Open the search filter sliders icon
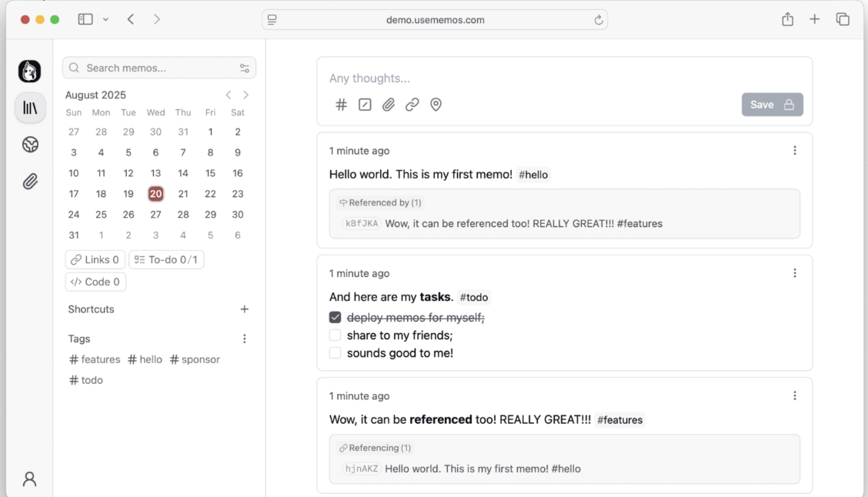Image resolution: width=868 pixels, height=497 pixels. tap(245, 68)
